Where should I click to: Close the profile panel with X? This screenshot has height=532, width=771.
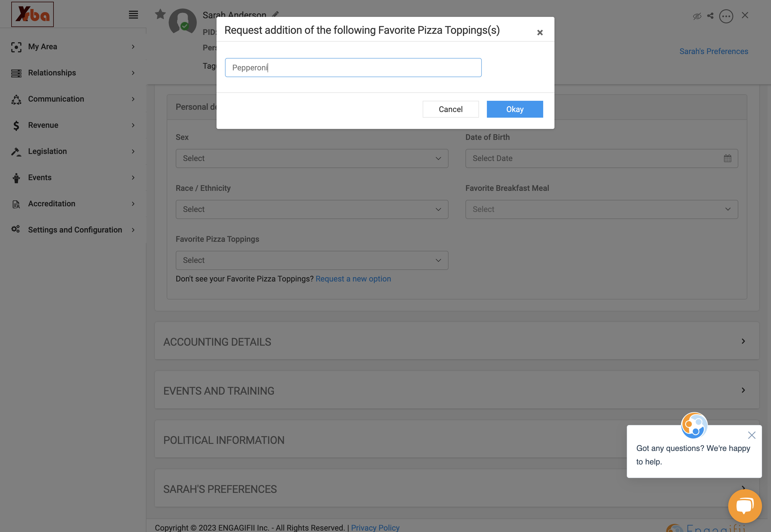(x=745, y=15)
